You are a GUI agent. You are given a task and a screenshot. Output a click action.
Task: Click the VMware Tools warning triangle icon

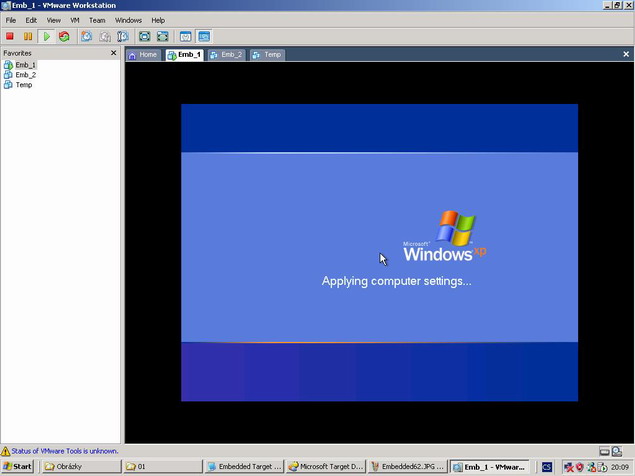tap(5, 451)
